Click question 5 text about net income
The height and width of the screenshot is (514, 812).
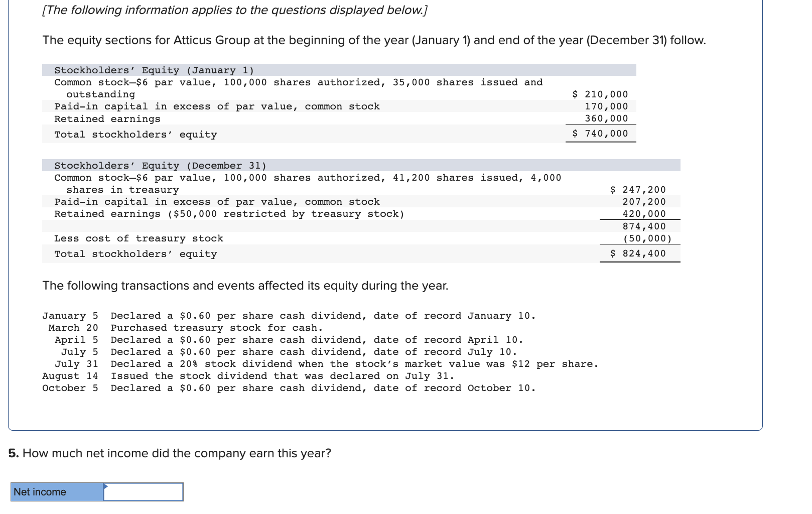point(169,453)
